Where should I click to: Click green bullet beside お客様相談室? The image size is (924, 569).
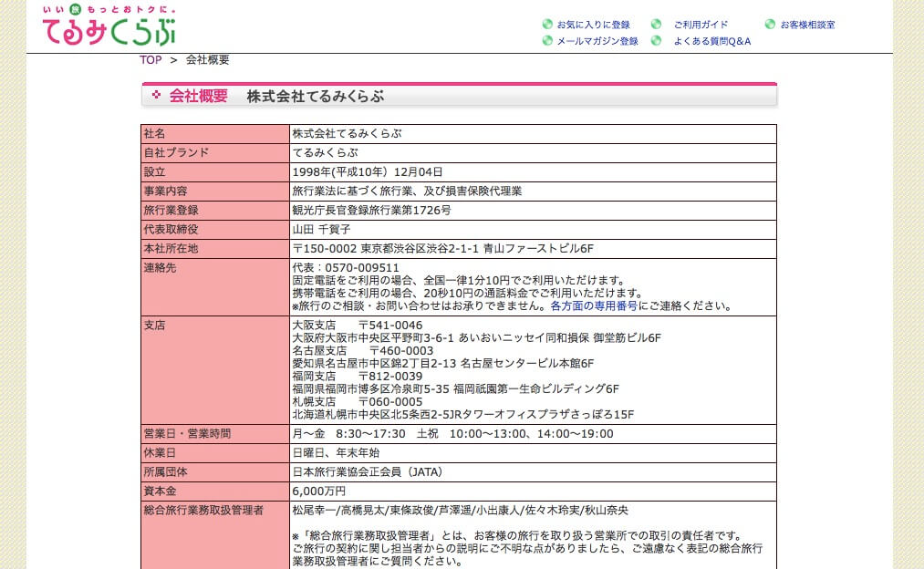tap(770, 24)
